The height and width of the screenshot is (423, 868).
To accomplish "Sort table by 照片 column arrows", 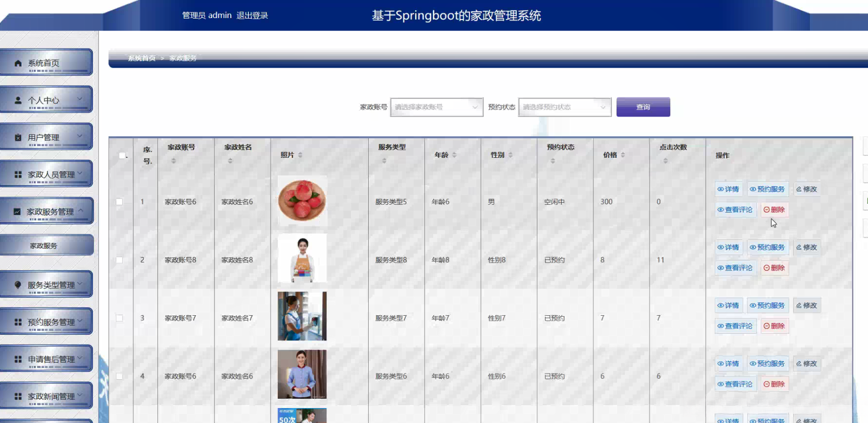I will (300, 155).
